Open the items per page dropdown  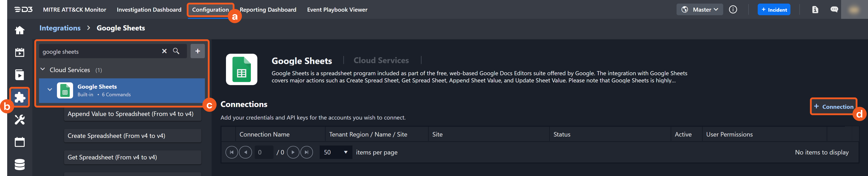[336, 152]
